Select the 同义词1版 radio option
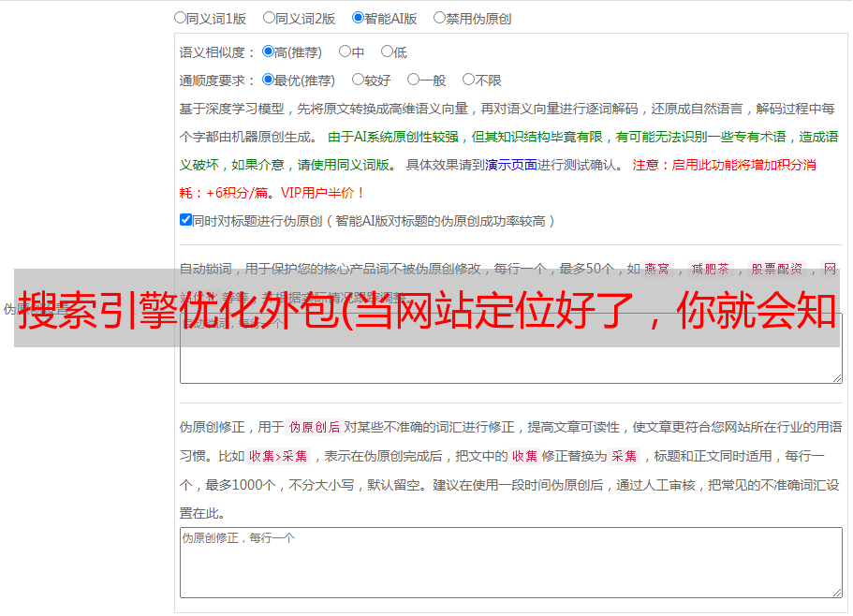 click(x=180, y=18)
